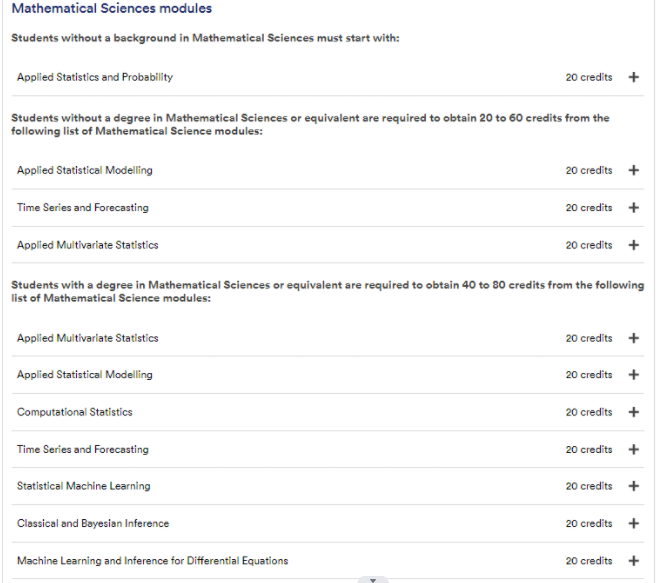This screenshot has width=659, height=583.
Task: Open Machine Learning and Inference for Differential Equations title
Action: [x=153, y=561]
